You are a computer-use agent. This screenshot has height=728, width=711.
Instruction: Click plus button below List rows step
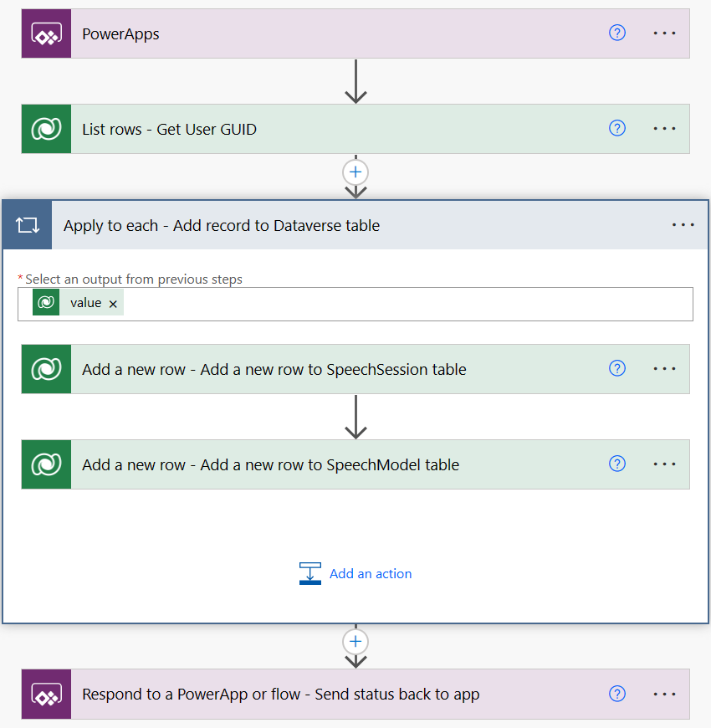(355, 172)
